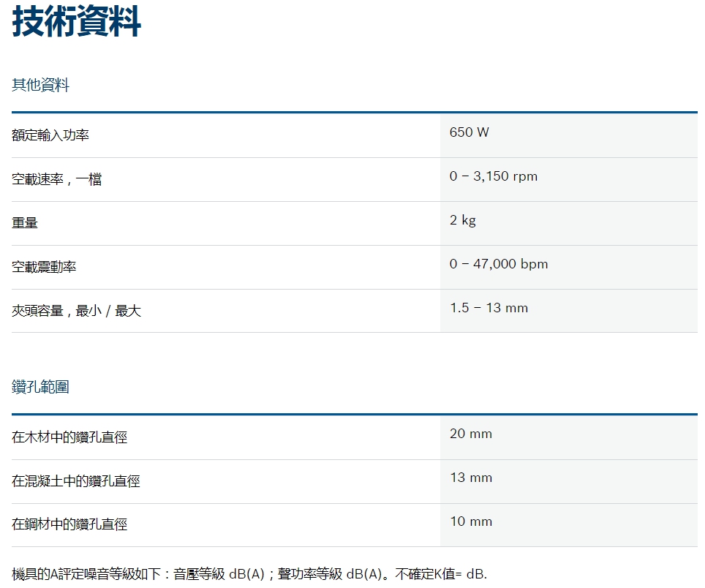Click the 在鋼材中的鑽孔直徑 label
The width and height of the screenshot is (705, 588).
[x=69, y=524]
